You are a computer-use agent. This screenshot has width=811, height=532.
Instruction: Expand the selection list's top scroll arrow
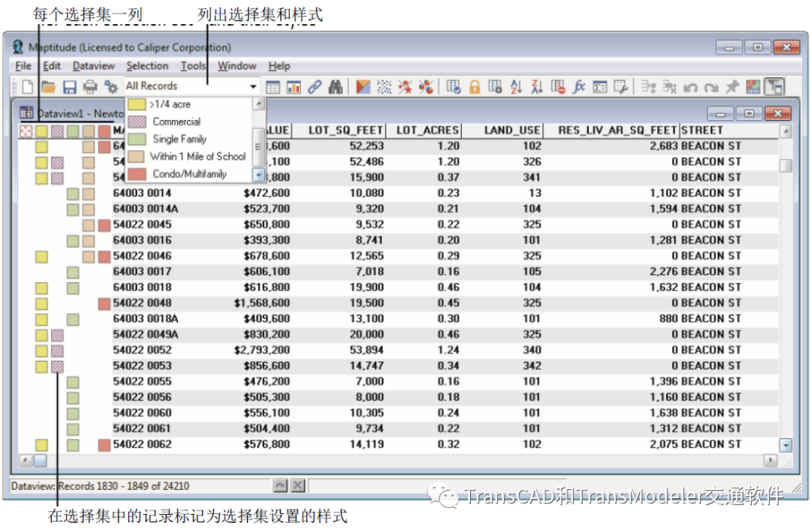(x=258, y=104)
